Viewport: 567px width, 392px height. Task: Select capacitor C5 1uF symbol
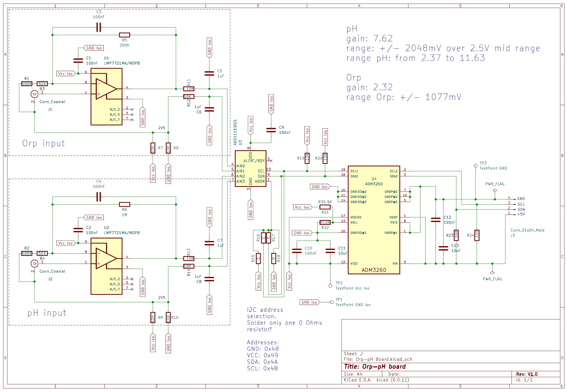click(x=209, y=74)
